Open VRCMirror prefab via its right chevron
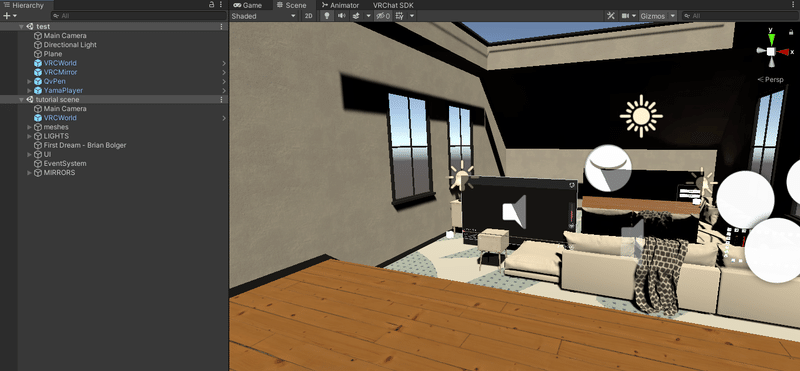Viewport: 800px width, 371px height. pos(223,72)
